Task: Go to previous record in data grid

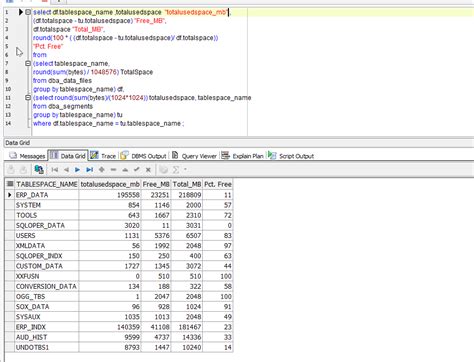Action: (x=66, y=170)
